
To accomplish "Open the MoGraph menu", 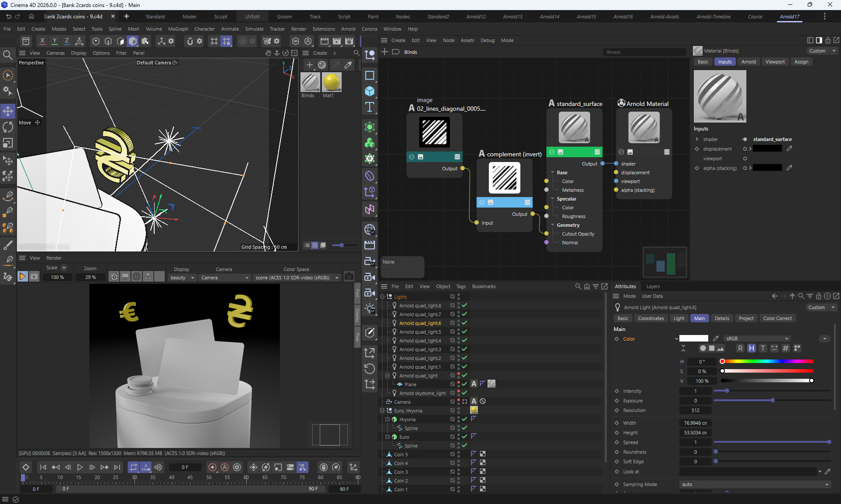I will tap(178, 29).
